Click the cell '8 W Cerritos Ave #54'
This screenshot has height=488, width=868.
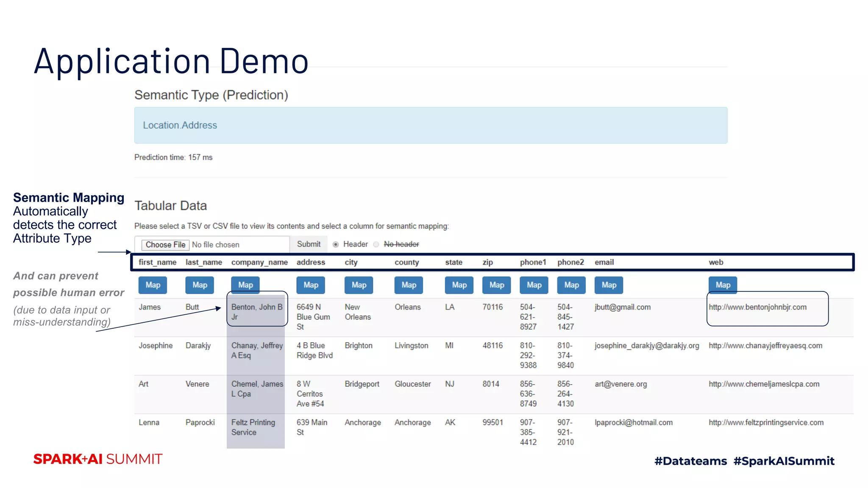(x=310, y=394)
